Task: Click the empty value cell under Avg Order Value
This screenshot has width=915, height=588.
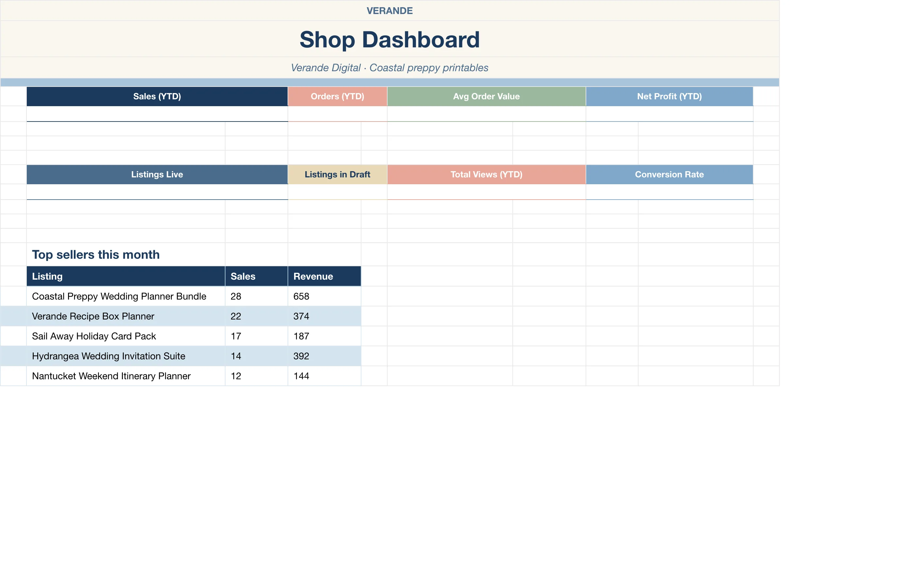Action: (x=486, y=114)
